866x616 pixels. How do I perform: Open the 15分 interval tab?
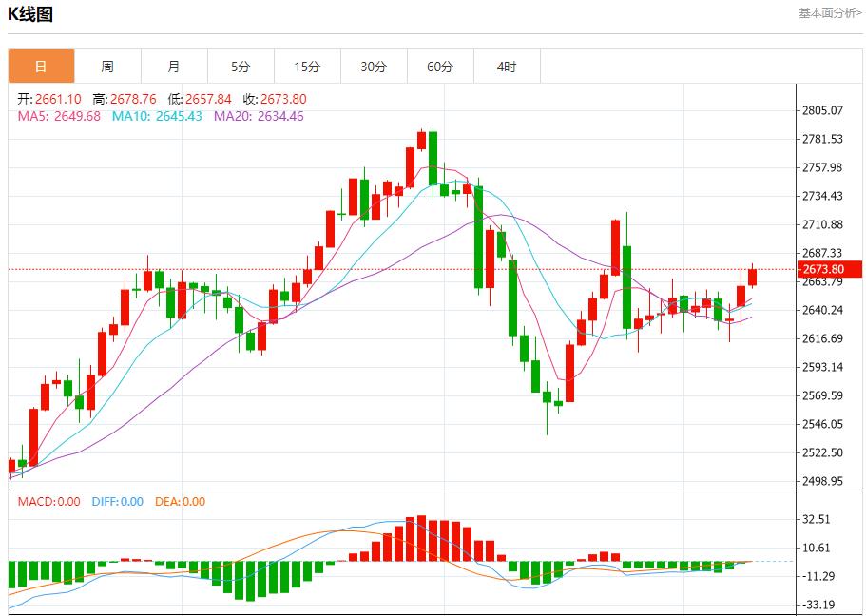(307, 67)
